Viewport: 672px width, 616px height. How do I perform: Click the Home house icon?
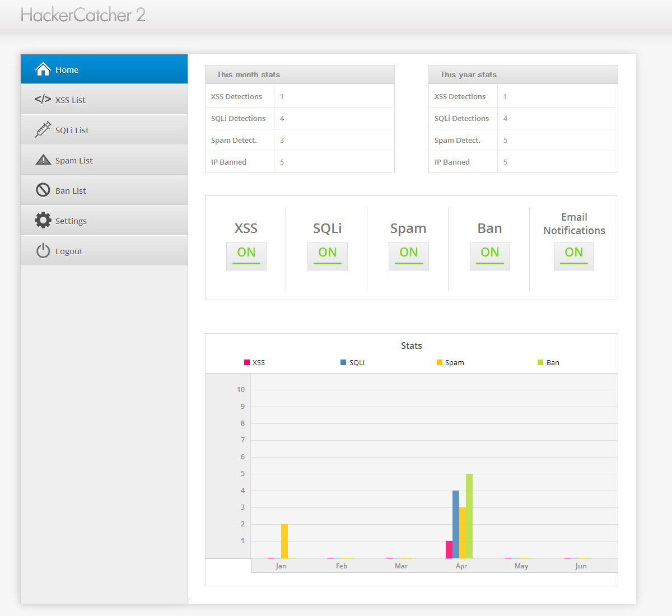[x=43, y=69]
